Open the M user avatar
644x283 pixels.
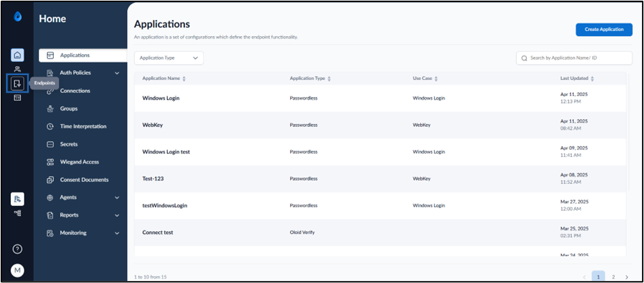click(17, 270)
